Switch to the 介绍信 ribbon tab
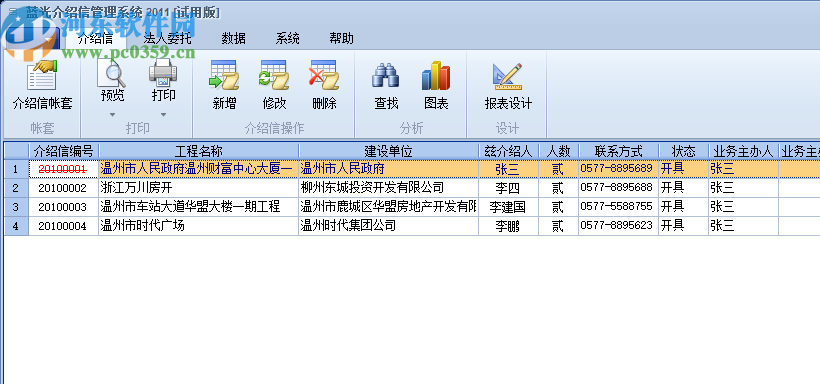Viewport: 820px width, 384px height. pos(95,38)
